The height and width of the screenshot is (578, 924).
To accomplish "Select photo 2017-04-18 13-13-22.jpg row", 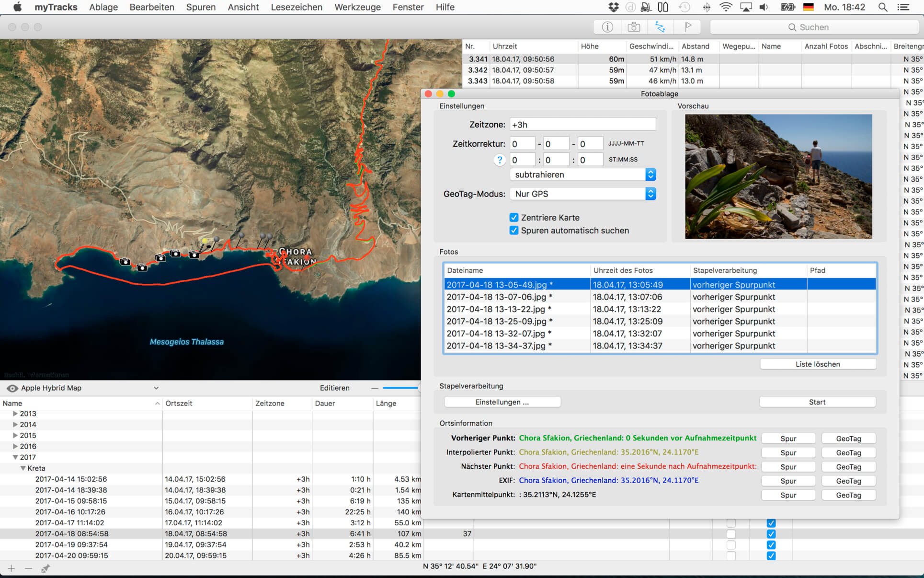I will point(660,309).
